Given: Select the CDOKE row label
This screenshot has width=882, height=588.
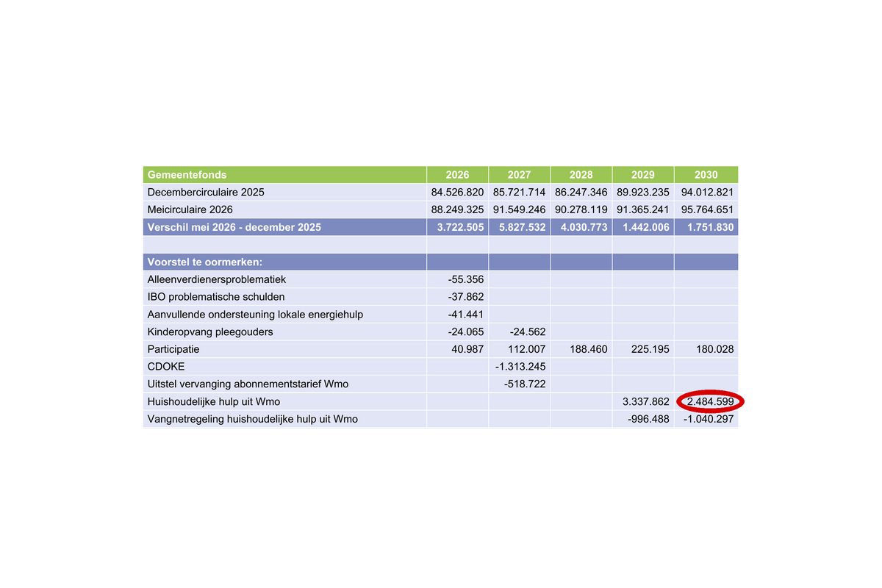Looking at the screenshot, I should [x=166, y=367].
